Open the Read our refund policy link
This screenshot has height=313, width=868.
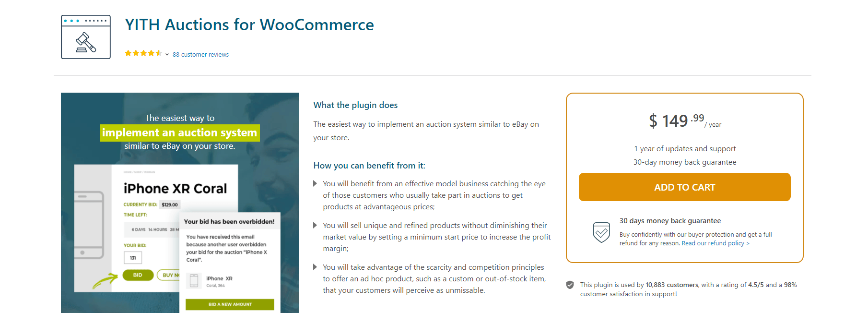coord(714,243)
